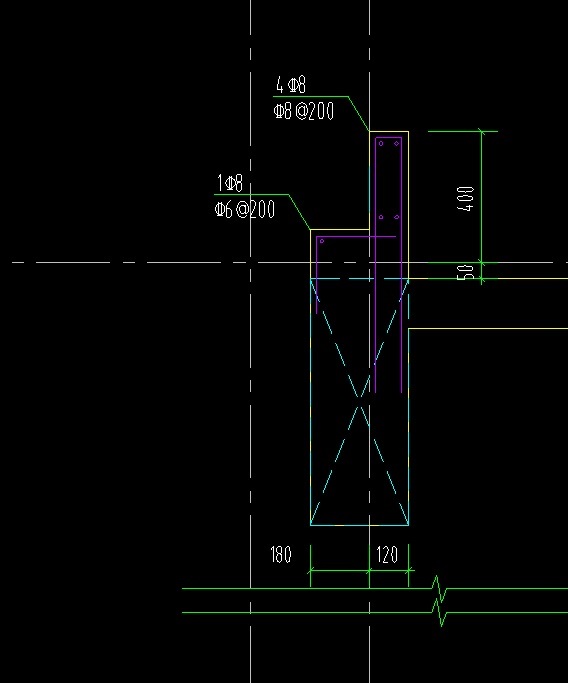Select the '4 Φ8' rebar annotation text
Screen dimensions: 568x683
[291, 85]
